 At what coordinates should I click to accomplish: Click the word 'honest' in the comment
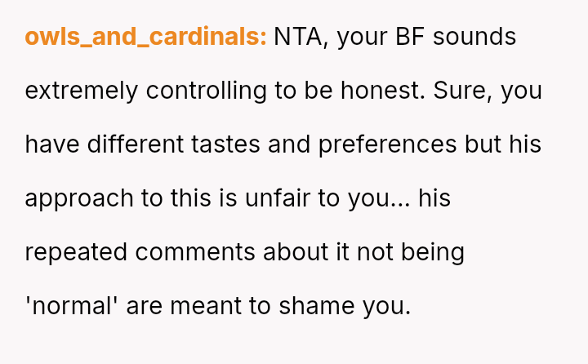coord(384,91)
